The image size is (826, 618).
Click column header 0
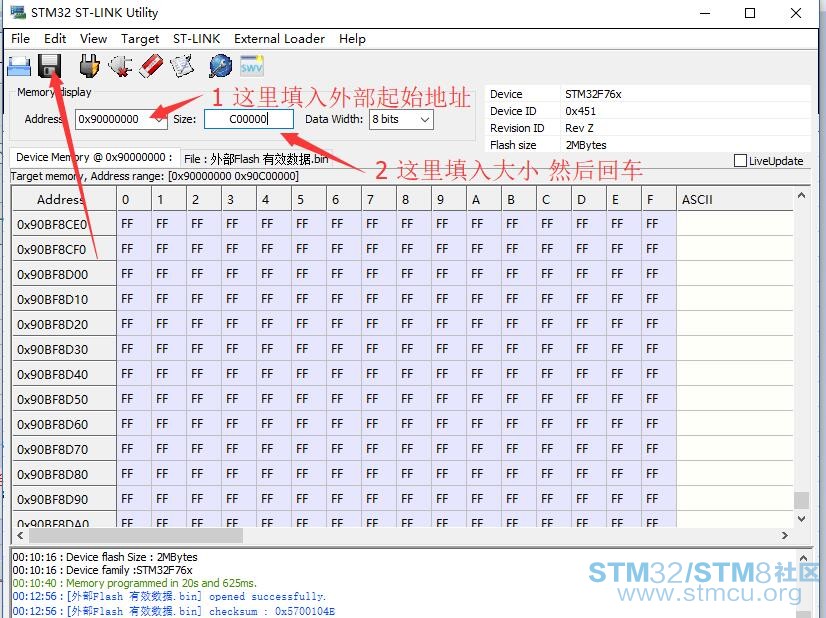[134, 199]
